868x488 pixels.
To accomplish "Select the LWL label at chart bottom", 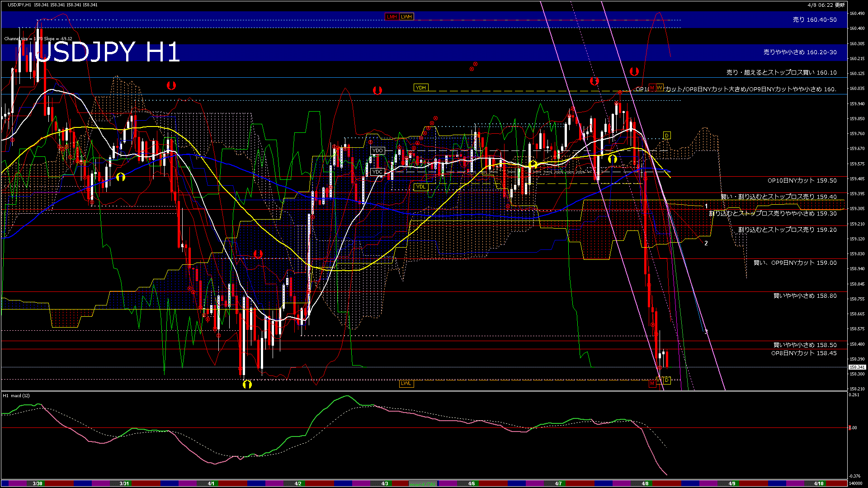I will 406,383.
